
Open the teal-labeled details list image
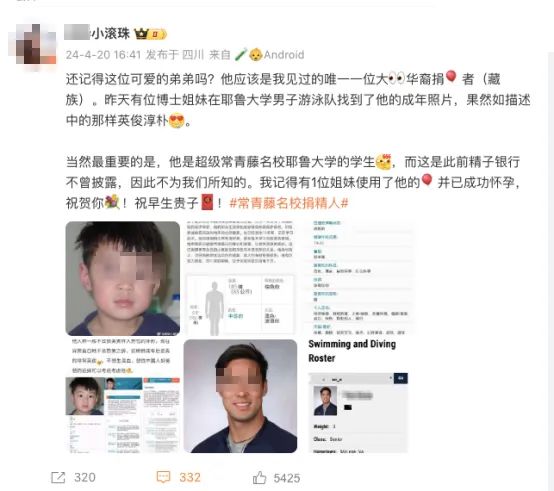point(358,278)
